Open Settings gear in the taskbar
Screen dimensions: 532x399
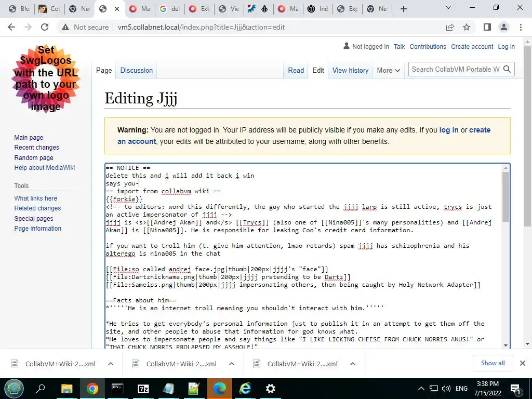[x=270, y=389]
